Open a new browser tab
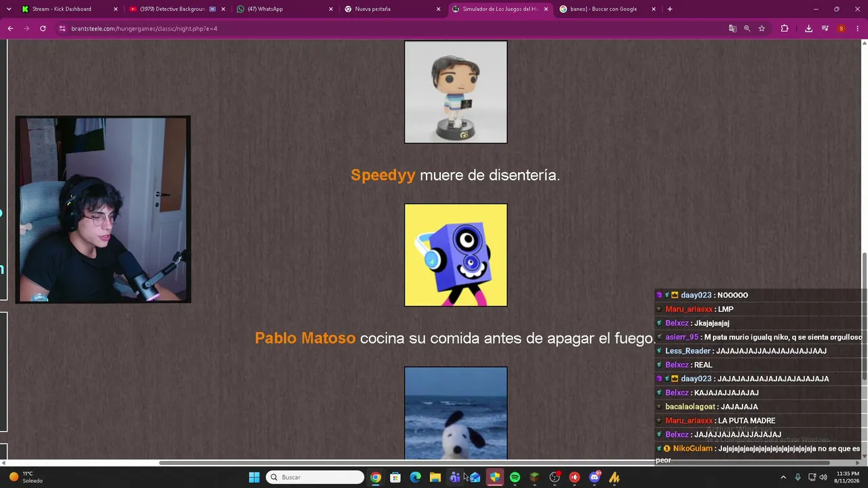Viewport: 868px width, 488px height. [669, 9]
